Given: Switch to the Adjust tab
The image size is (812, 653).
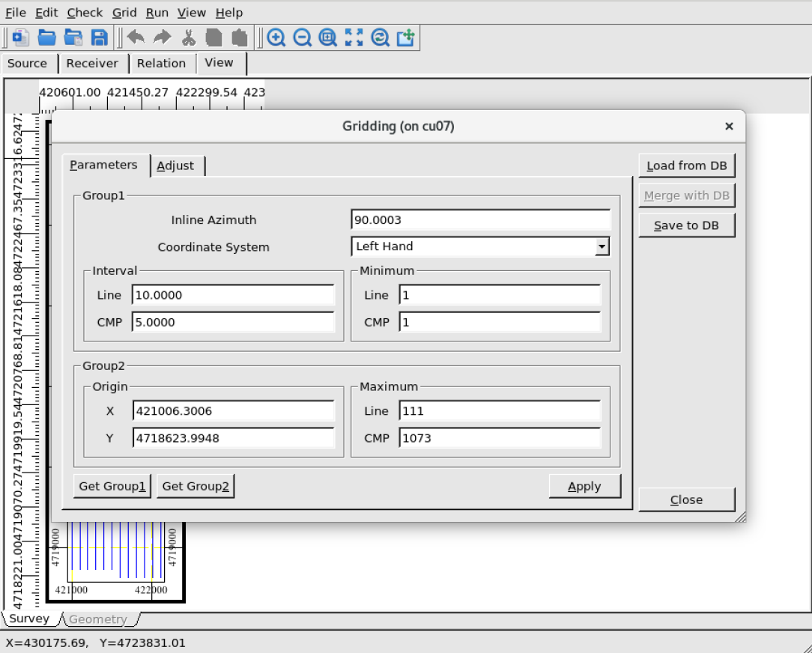Looking at the screenshot, I should pos(175,165).
